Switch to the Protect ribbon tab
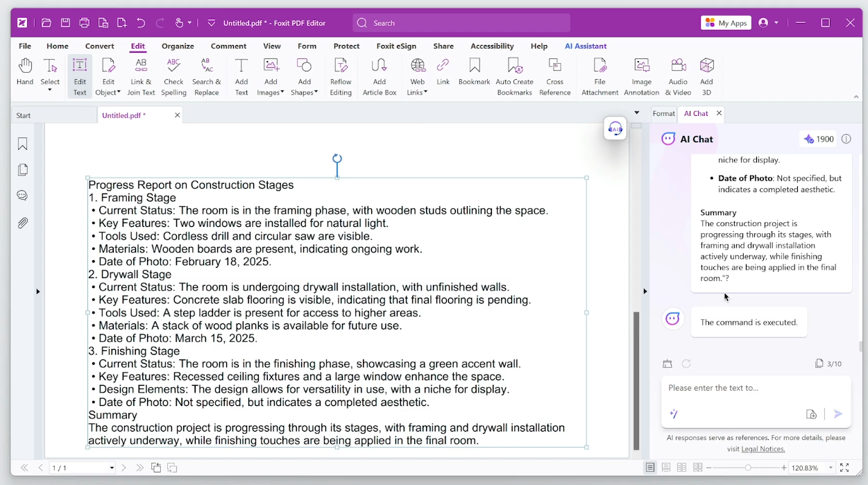 346,46
